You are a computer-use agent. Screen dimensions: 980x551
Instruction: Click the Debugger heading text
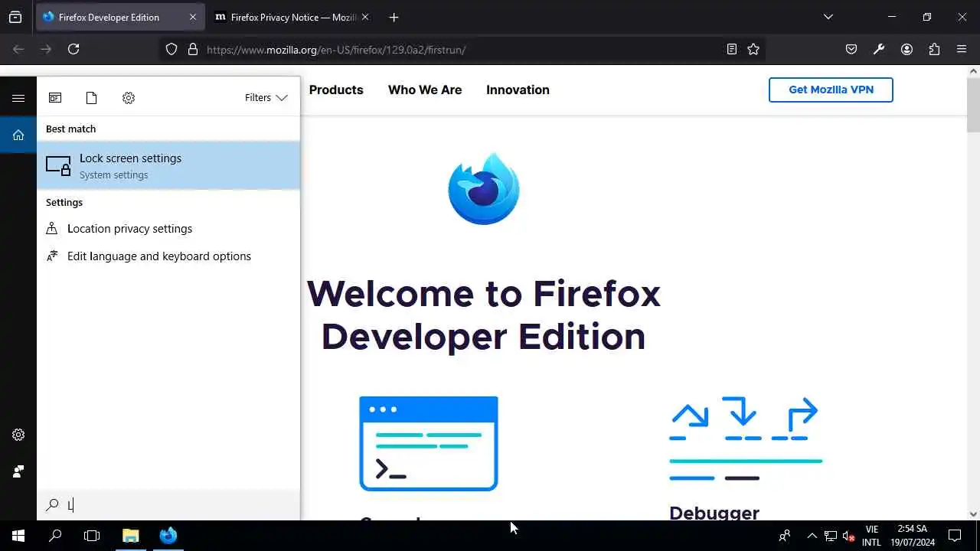click(714, 512)
